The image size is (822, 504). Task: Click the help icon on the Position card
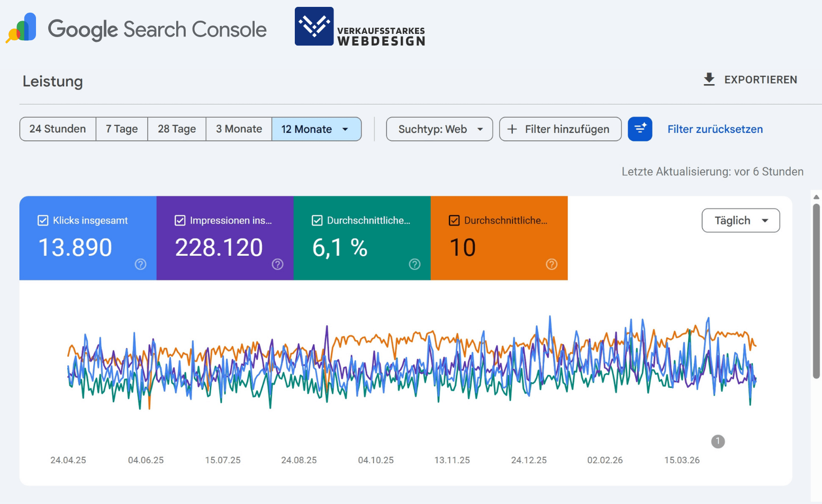tap(552, 264)
